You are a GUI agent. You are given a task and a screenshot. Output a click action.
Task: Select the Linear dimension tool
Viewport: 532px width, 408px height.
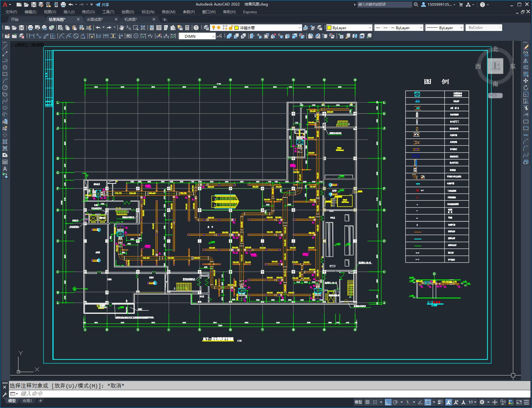tap(32, 36)
